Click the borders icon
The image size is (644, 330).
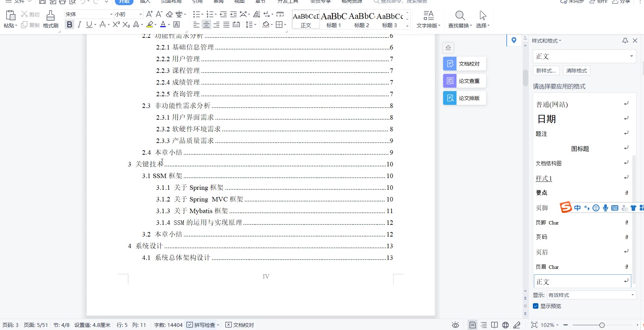point(279,25)
